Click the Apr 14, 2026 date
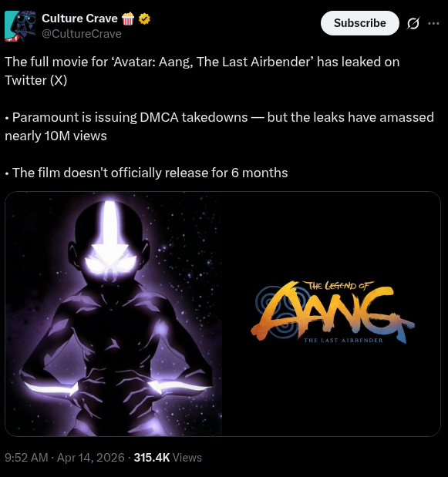This screenshot has height=477, width=448. click(x=91, y=458)
